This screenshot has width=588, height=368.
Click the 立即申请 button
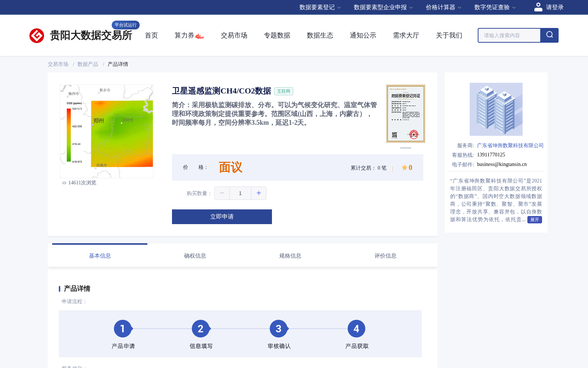point(222,217)
